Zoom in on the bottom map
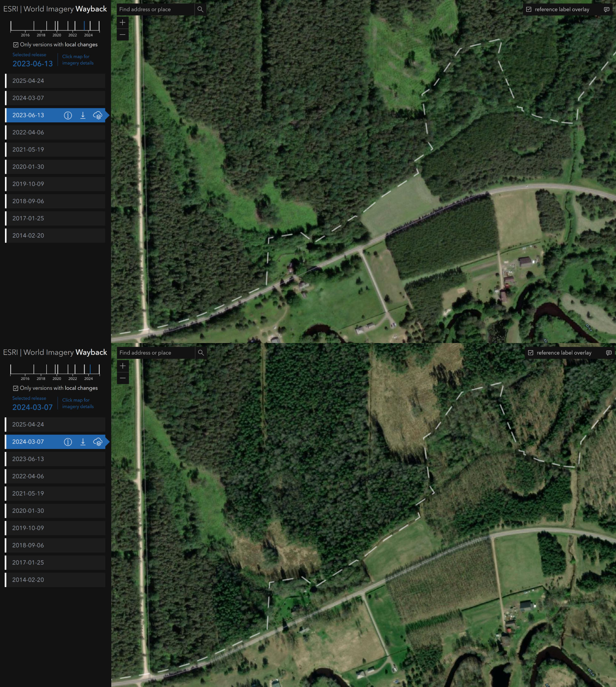The image size is (616, 687). click(x=123, y=366)
